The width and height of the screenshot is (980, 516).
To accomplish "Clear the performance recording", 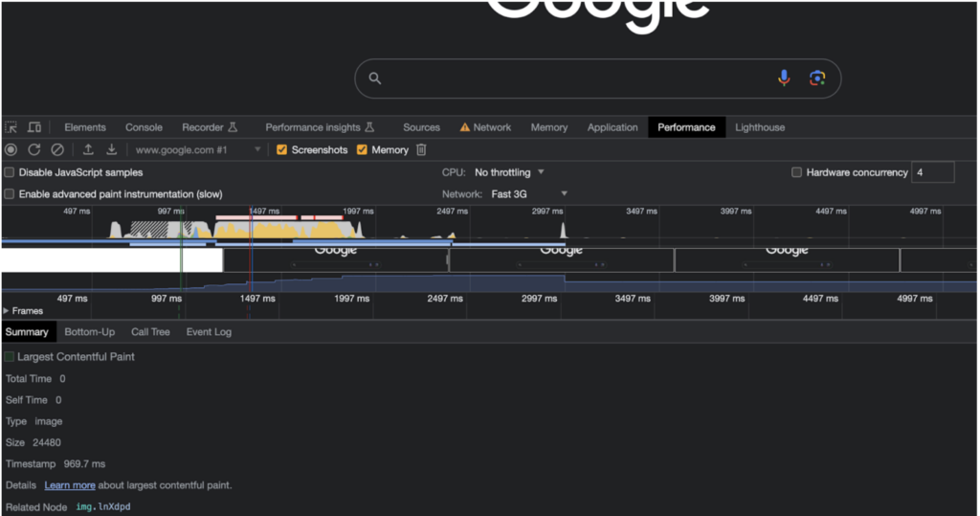I will coord(57,149).
